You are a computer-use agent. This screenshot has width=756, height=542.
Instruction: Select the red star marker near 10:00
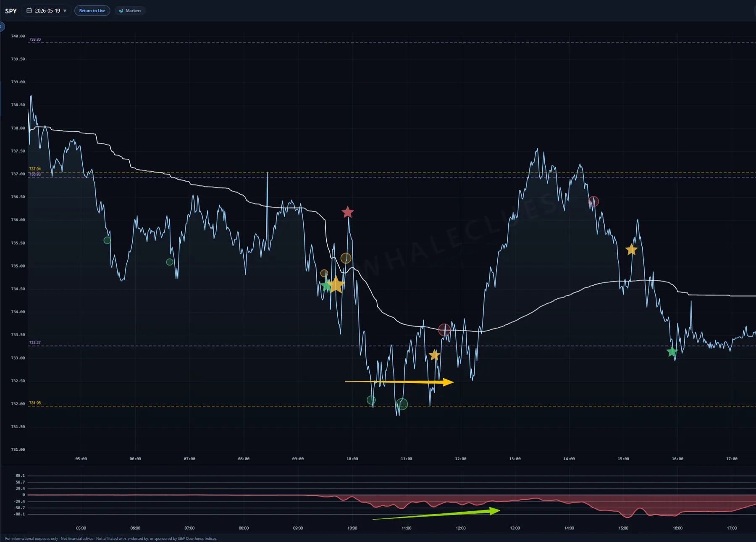[348, 212]
